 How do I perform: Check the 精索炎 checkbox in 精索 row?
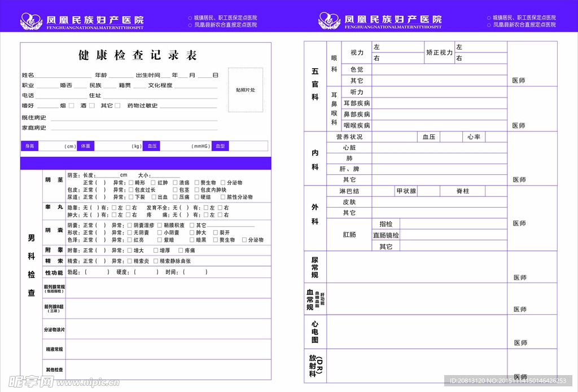(x=130, y=261)
